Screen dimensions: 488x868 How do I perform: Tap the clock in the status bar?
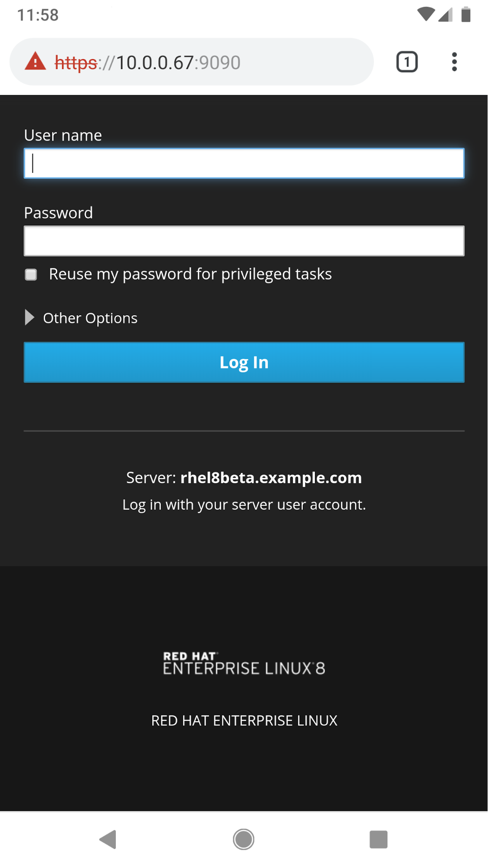coord(38,15)
